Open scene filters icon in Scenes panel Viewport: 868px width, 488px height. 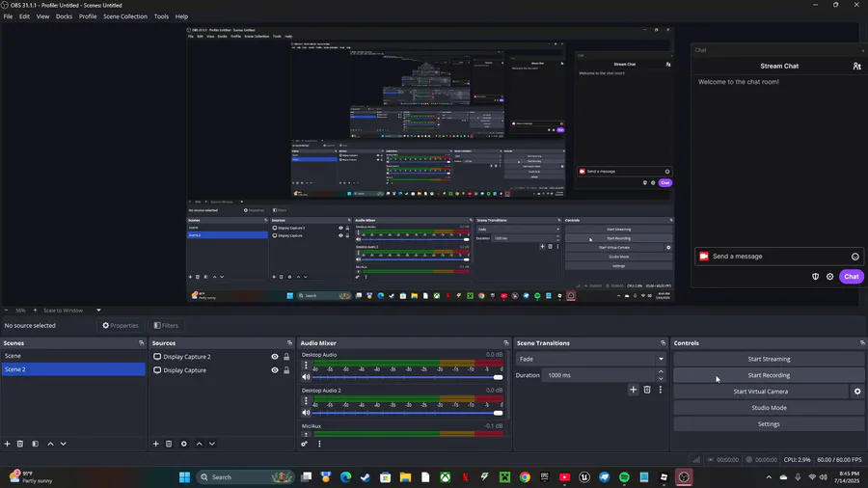(35, 444)
